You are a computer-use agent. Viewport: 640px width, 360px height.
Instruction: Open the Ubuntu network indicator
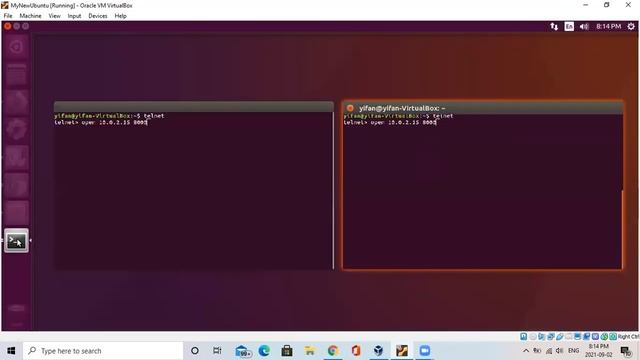click(x=554, y=27)
